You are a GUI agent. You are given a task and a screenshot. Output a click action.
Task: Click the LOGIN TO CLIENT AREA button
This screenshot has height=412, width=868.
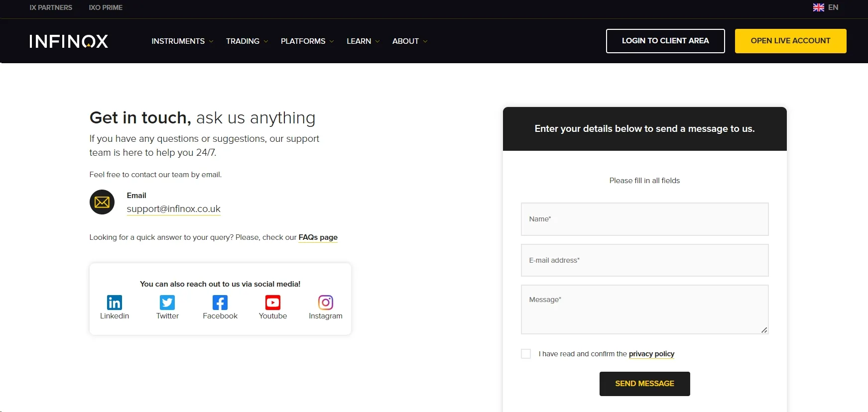click(665, 41)
